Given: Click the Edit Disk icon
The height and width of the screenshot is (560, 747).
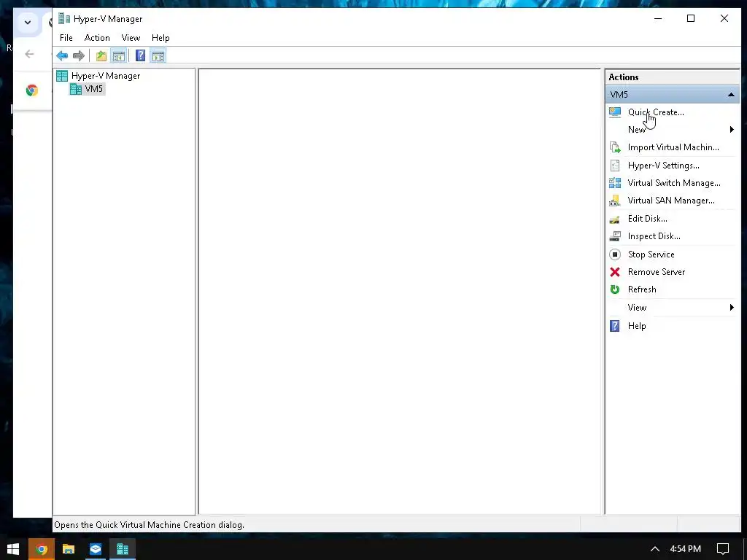Looking at the screenshot, I should (615, 219).
